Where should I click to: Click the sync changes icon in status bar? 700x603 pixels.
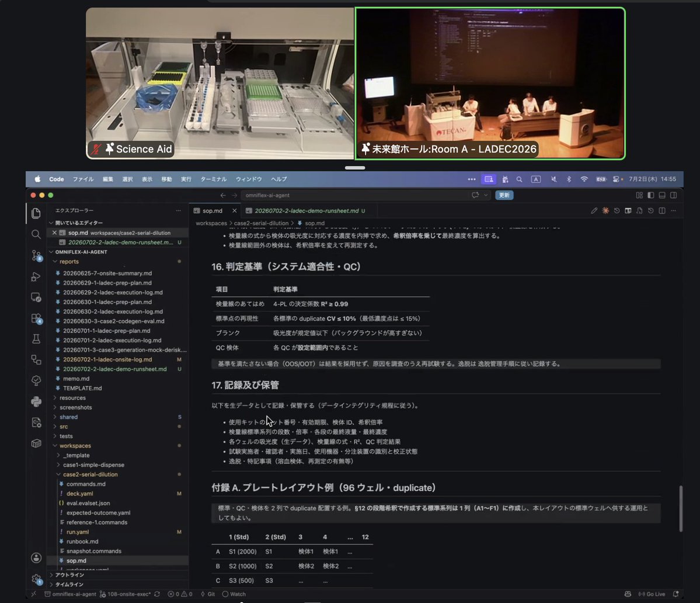click(x=157, y=594)
